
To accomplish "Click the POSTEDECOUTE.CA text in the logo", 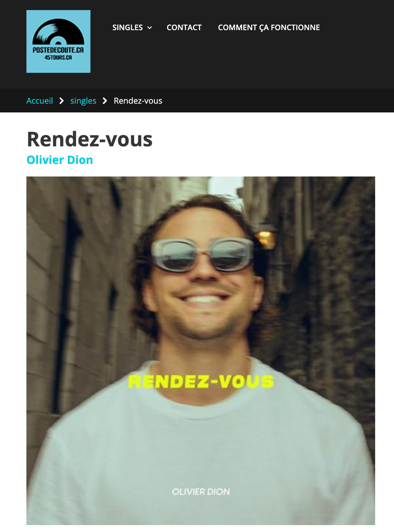I will tap(58, 50).
